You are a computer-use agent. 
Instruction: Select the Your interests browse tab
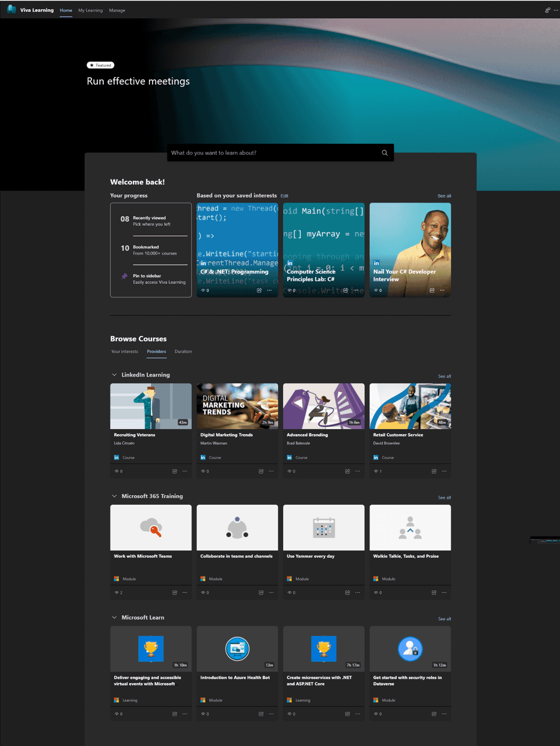click(x=125, y=351)
